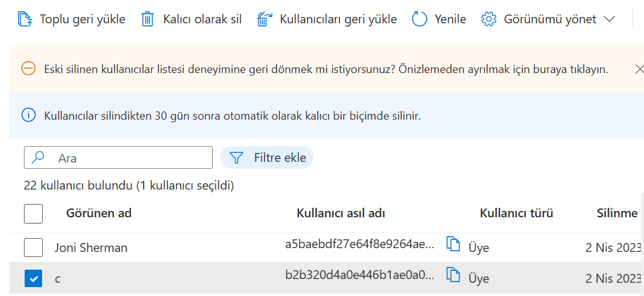Click the Kullanıcıları geri yükle icon
The image size is (644, 296).
pos(264,19)
